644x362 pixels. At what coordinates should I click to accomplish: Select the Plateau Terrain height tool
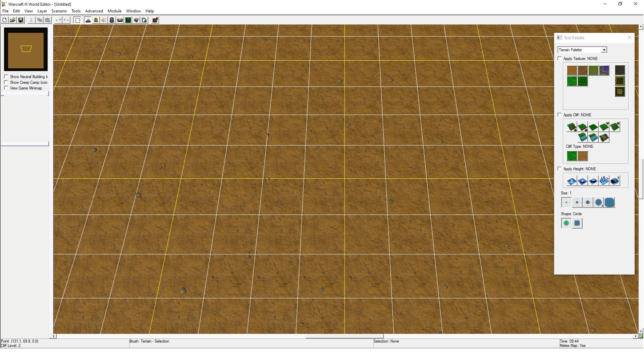(x=593, y=181)
